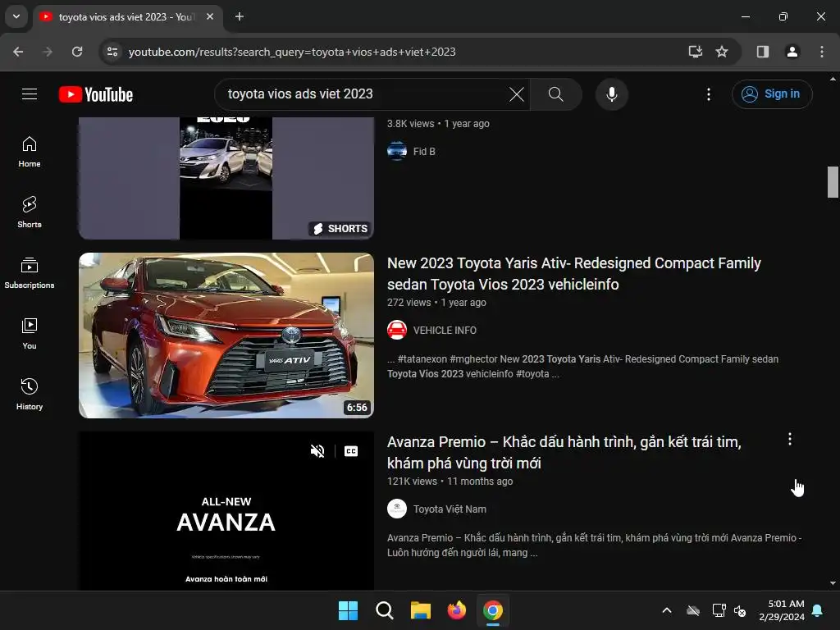This screenshot has height=630, width=840.
Task: Open clock and date 5:01 AM
Action: pyautogui.click(x=782, y=610)
